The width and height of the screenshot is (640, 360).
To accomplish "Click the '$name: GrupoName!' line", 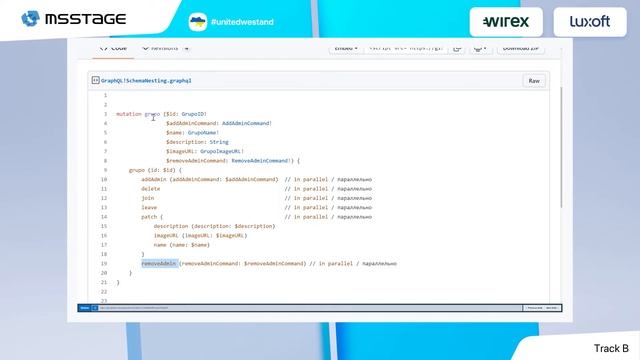I will (193, 133).
